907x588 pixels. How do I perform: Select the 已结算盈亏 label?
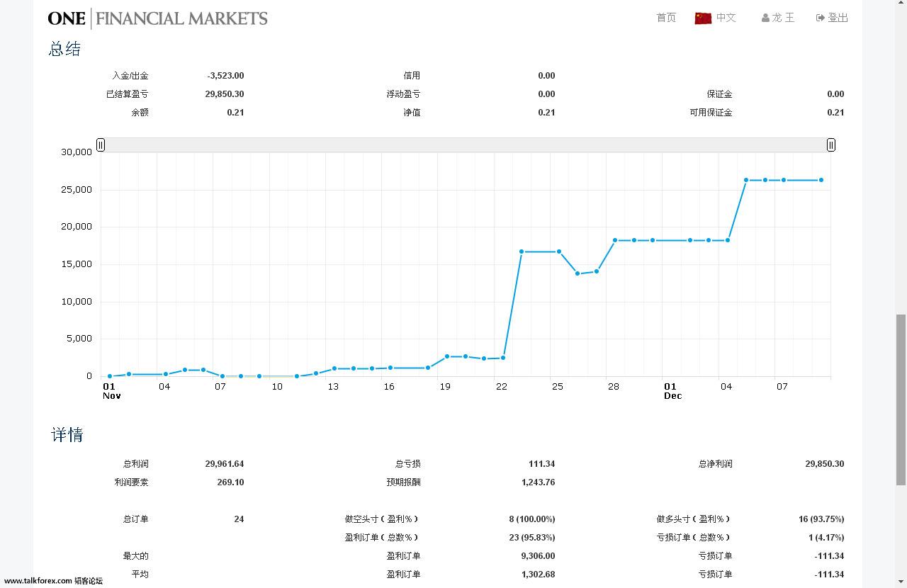(x=128, y=94)
